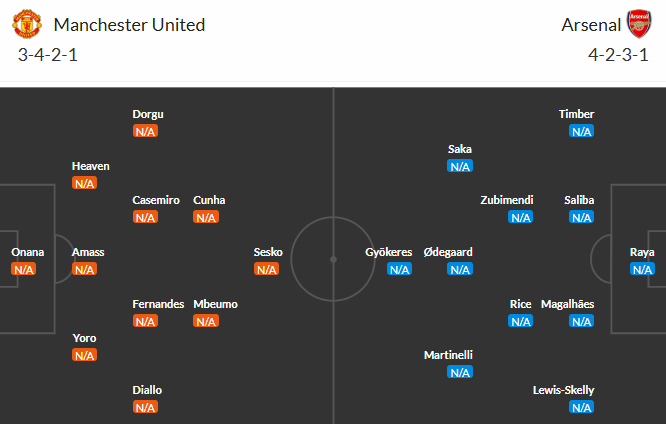Open the Manchester United team link

pyautogui.click(x=129, y=24)
